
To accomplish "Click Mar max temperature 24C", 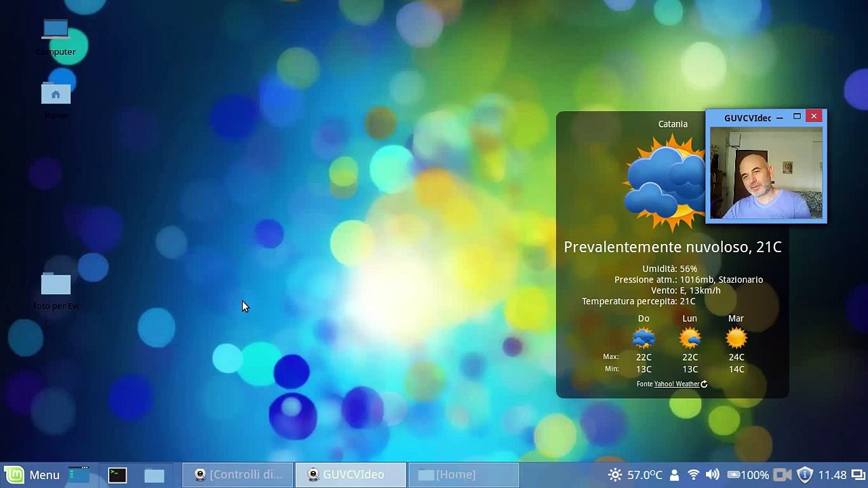I will (x=736, y=357).
